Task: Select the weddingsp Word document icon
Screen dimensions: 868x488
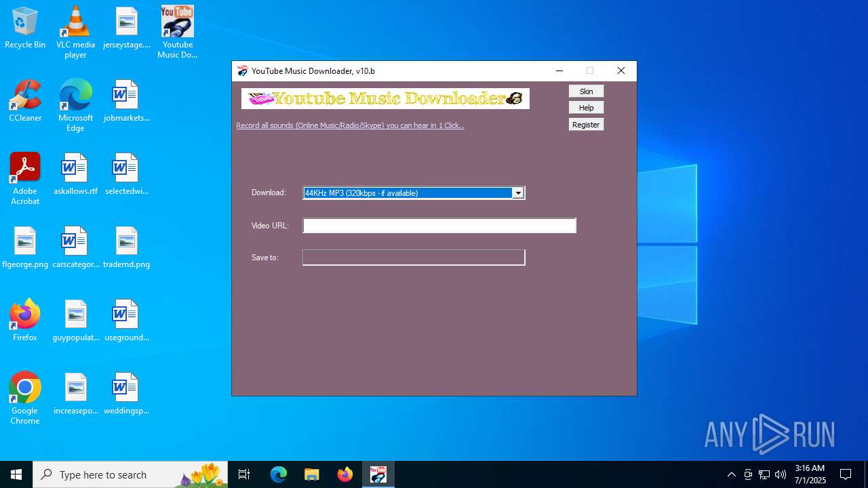Action: coord(126,394)
